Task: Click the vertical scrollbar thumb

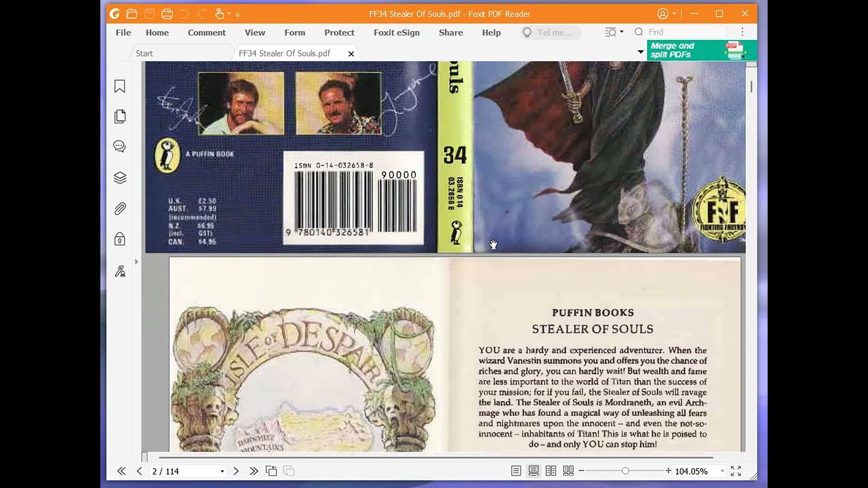Action: point(751,86)
